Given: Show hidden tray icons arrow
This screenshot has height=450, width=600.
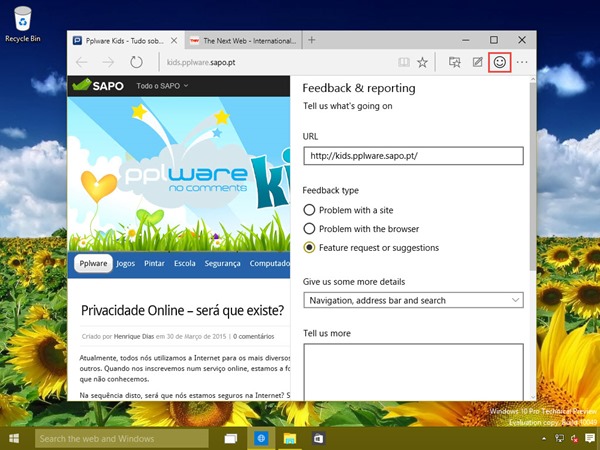Looking at the screenshot, I should [x=544, y=439].
